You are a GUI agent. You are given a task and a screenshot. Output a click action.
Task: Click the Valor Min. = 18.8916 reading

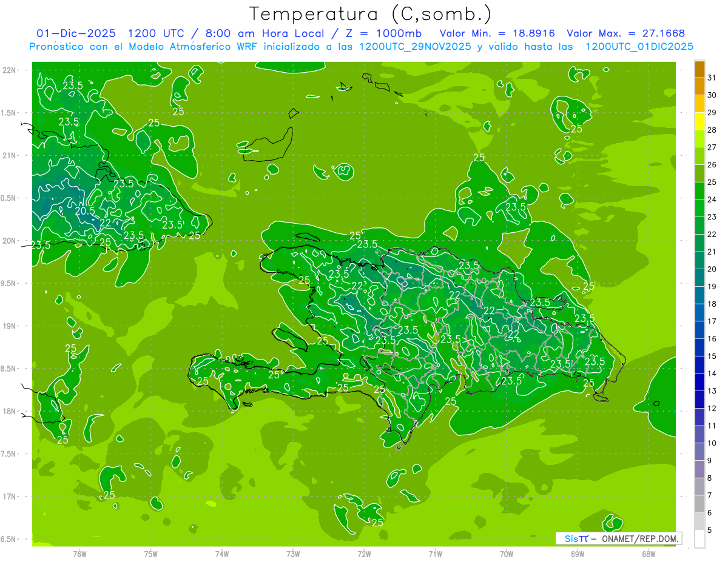(x=497, y=33)
